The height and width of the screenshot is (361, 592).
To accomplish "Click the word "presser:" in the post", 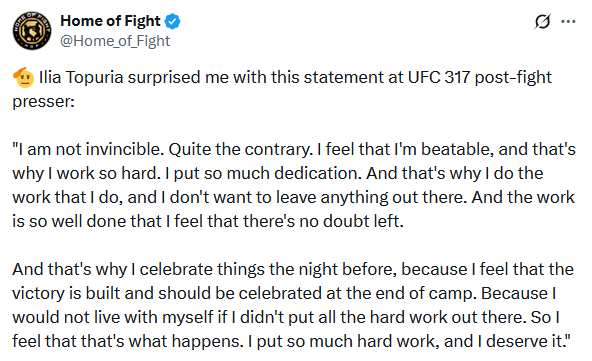I will coord(43,102).
